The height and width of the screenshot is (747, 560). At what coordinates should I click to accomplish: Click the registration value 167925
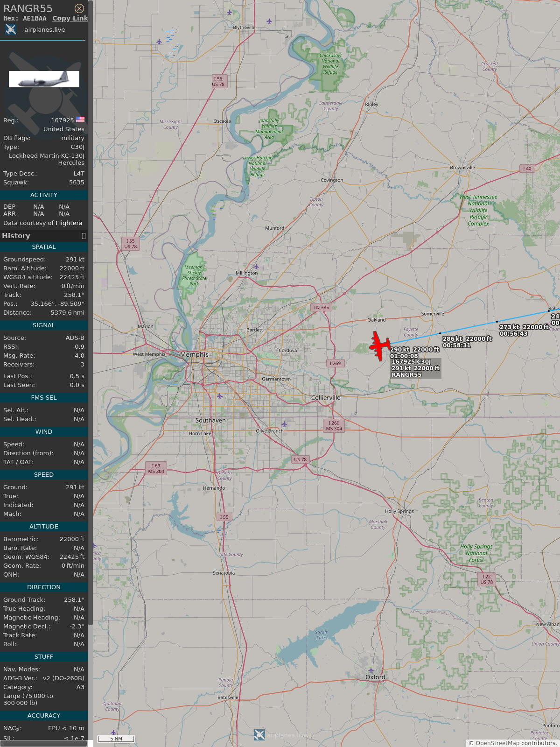(63, 120)
